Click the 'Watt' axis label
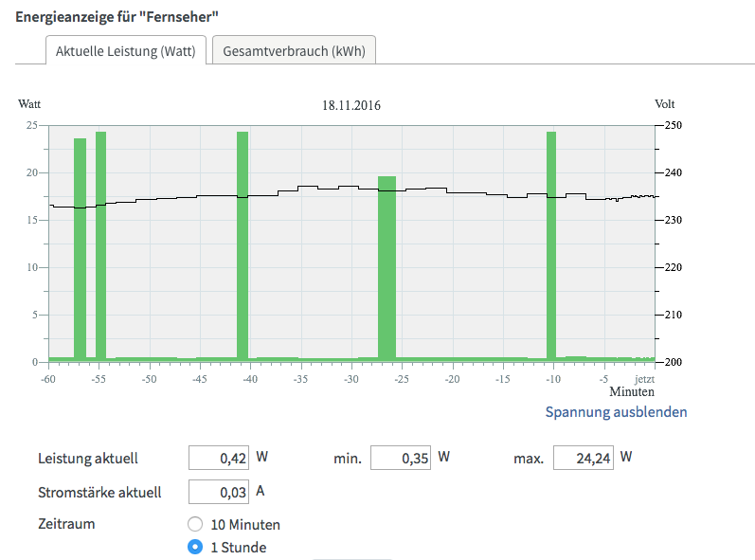 click(29, 104)
